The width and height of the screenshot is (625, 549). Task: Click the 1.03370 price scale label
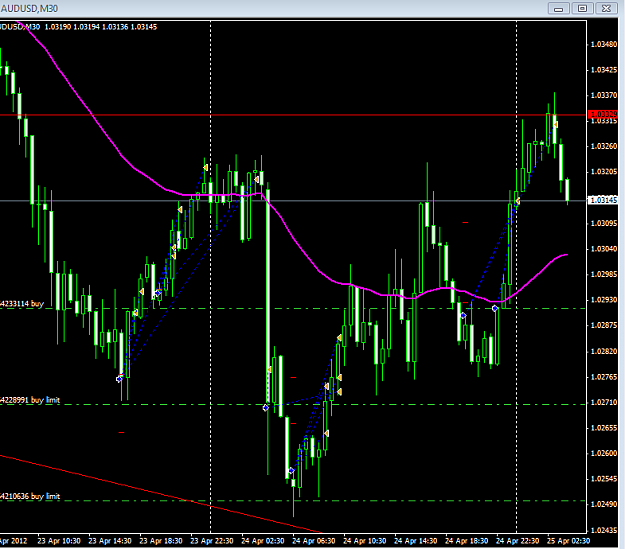603,95
